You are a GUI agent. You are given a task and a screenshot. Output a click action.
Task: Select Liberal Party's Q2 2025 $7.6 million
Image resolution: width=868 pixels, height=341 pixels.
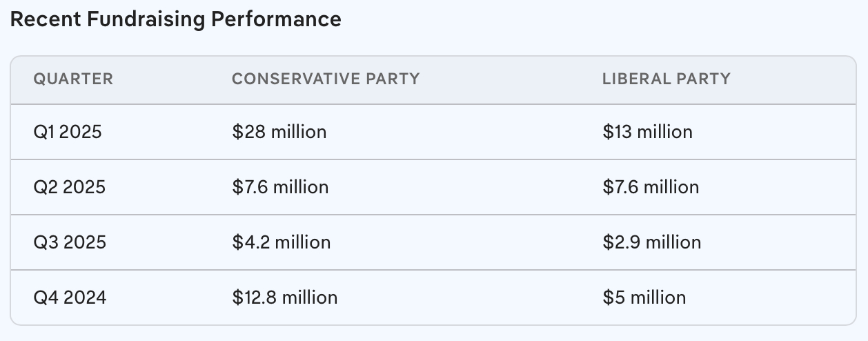(651, 187)
